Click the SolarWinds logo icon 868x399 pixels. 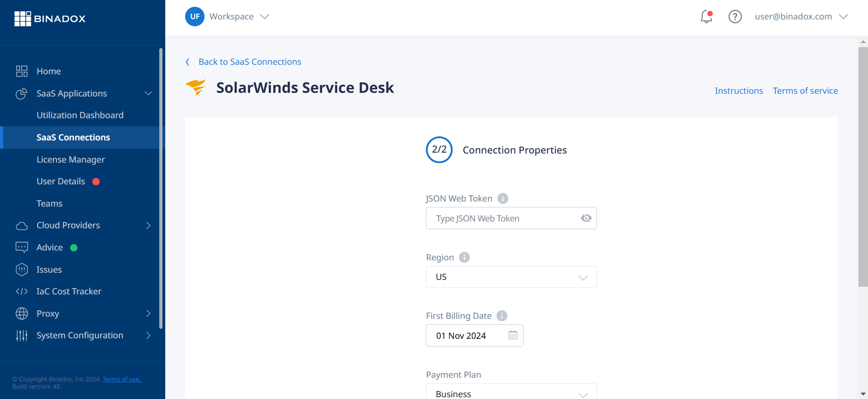click(x=196, y=87)
